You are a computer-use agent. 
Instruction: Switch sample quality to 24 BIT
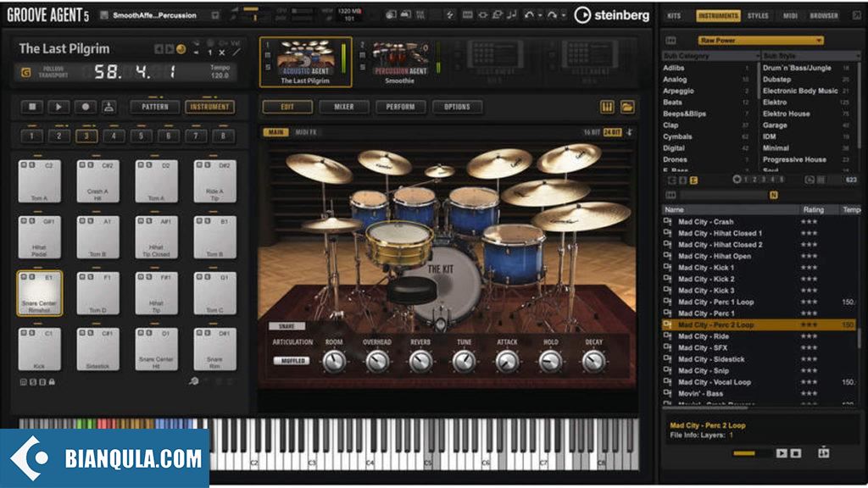(612, 132)
